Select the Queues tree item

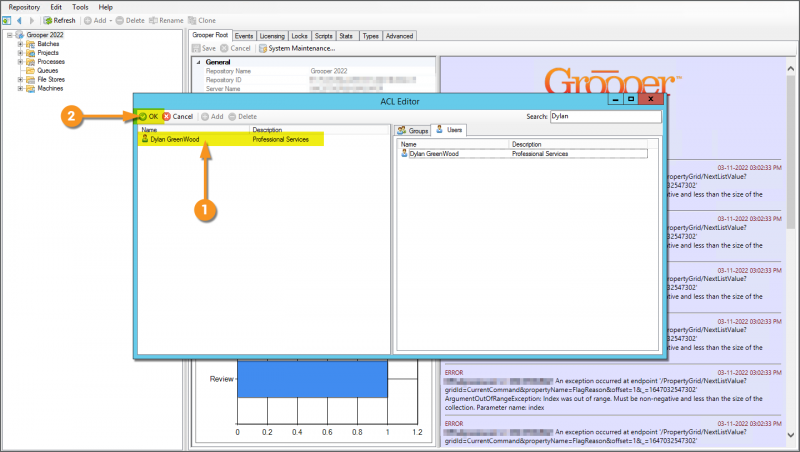[47, 71]
